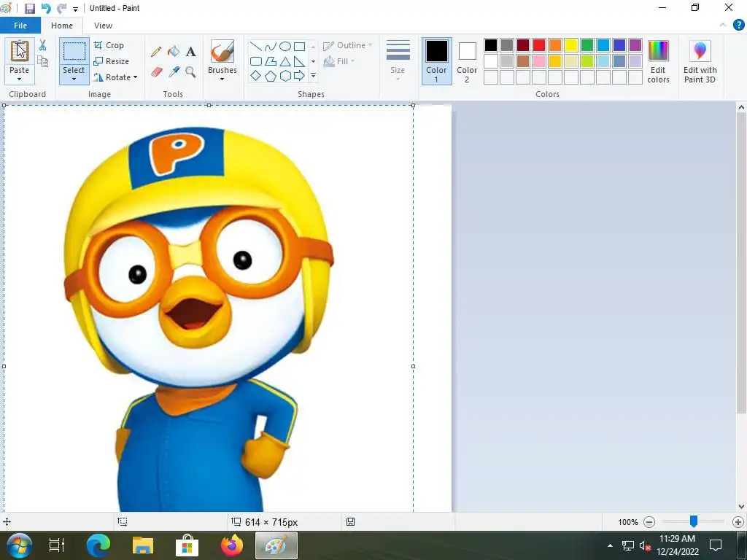The width and height of the screenshot is (747, 560).
Task: Select the Eraser tool
Action: 156,72
